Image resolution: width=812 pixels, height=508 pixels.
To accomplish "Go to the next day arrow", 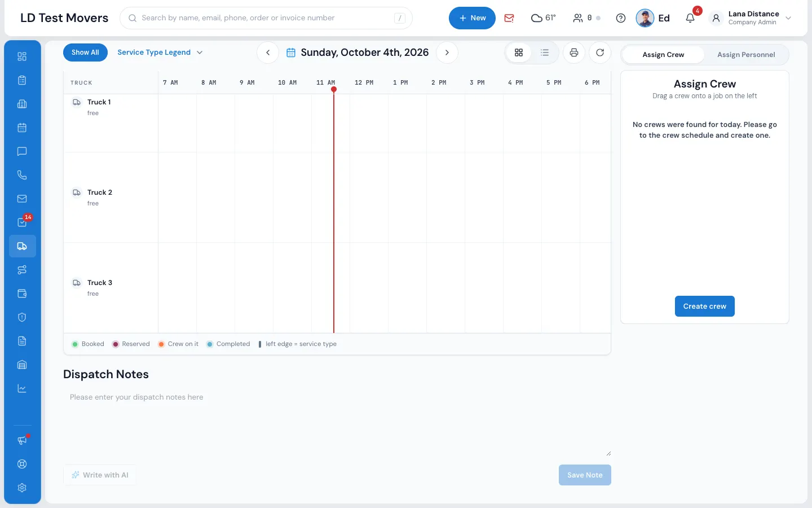I will (x=447, y=52).
